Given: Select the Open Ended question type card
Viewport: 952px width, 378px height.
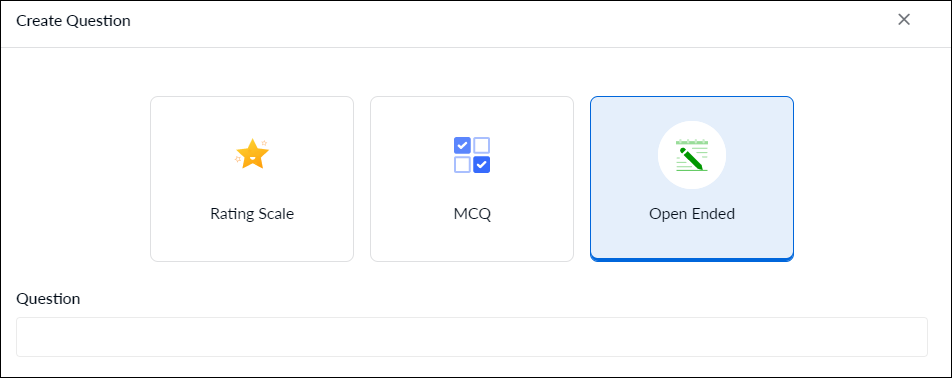Looking at the screenshot, I should [x=692, y=179].
